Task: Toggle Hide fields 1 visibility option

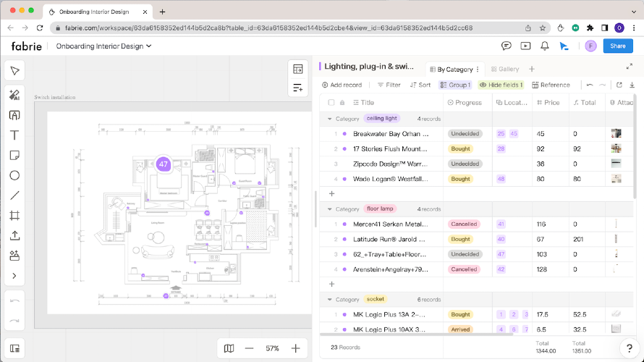Action: coord(501,85)
